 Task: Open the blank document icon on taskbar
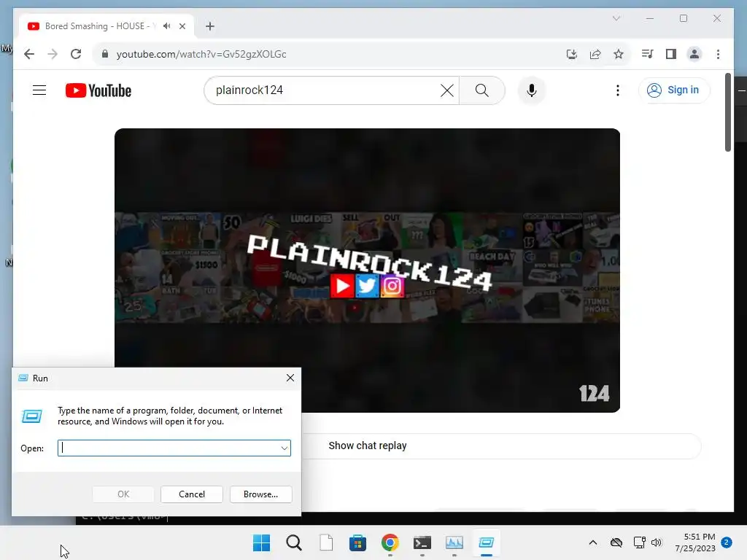click(326, 542)
